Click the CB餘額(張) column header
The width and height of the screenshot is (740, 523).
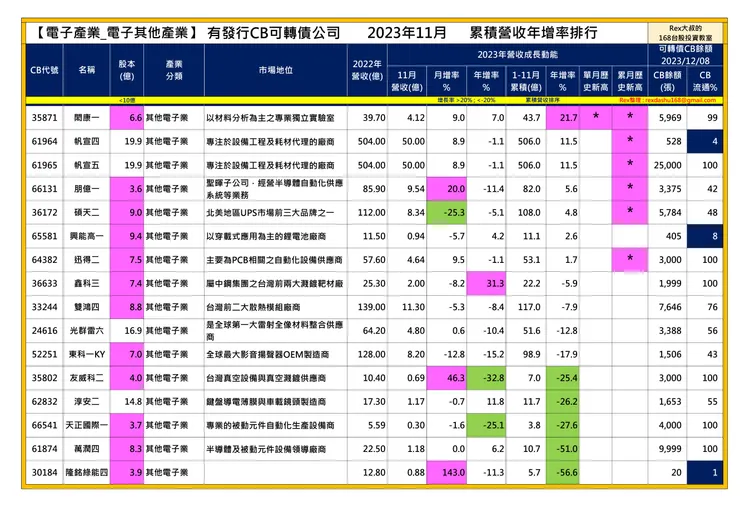click(667, 81)
